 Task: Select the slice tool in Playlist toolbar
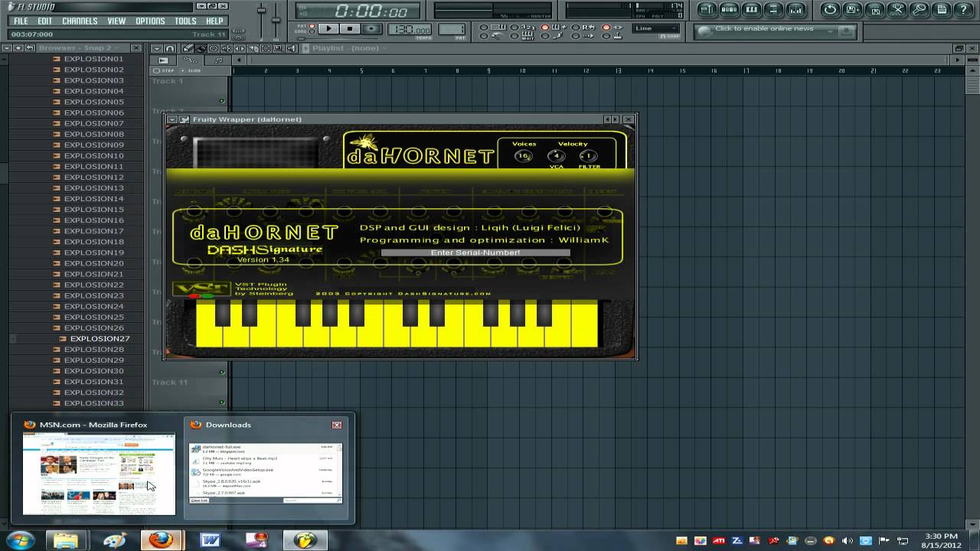253,48
